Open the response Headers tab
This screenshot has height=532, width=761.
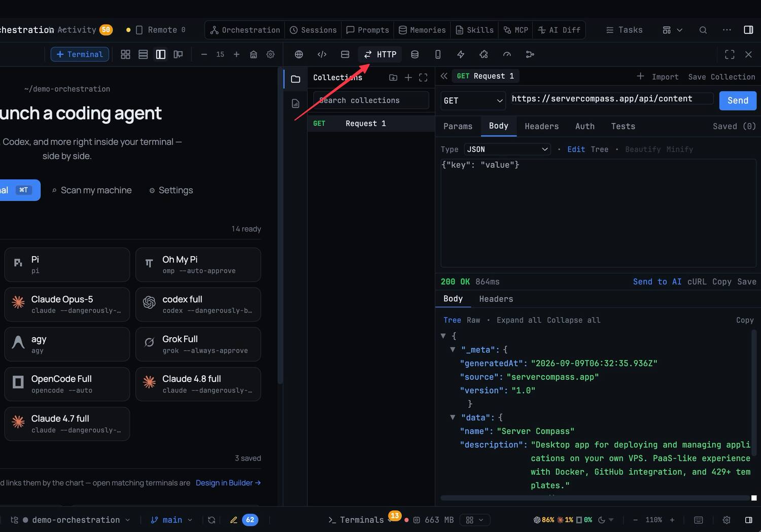tap(496, 299)
